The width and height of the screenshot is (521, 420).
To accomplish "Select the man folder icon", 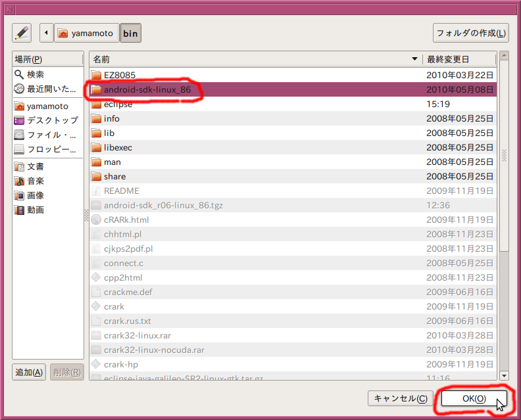I will tap(96, 162).
